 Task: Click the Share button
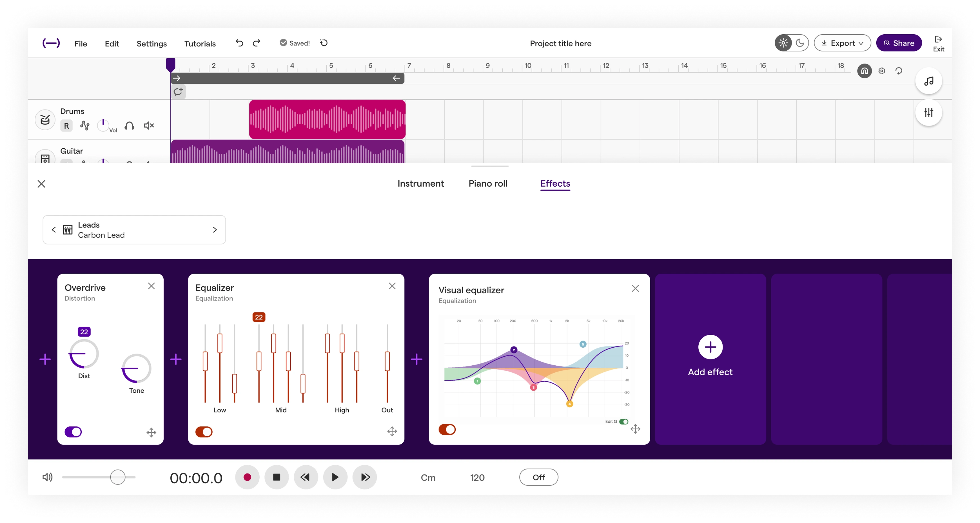click(x=899, y=43)
